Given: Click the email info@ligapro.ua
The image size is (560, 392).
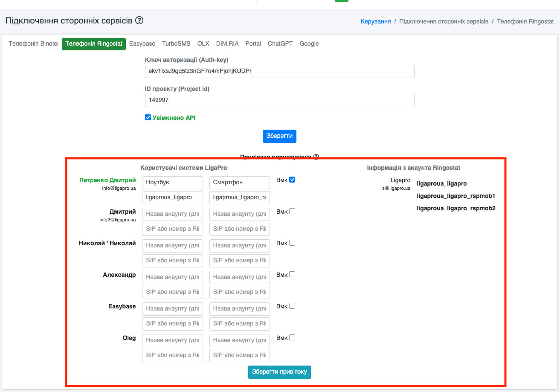Looking at the screenshot, I should (119, 188).
